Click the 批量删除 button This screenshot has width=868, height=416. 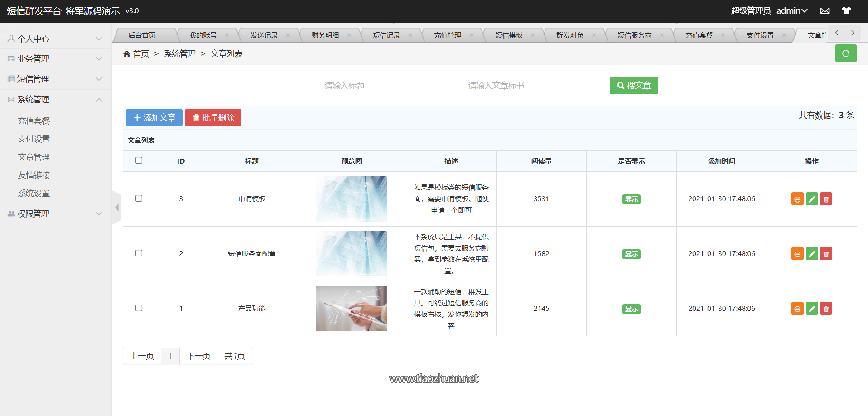pos(213,117)
